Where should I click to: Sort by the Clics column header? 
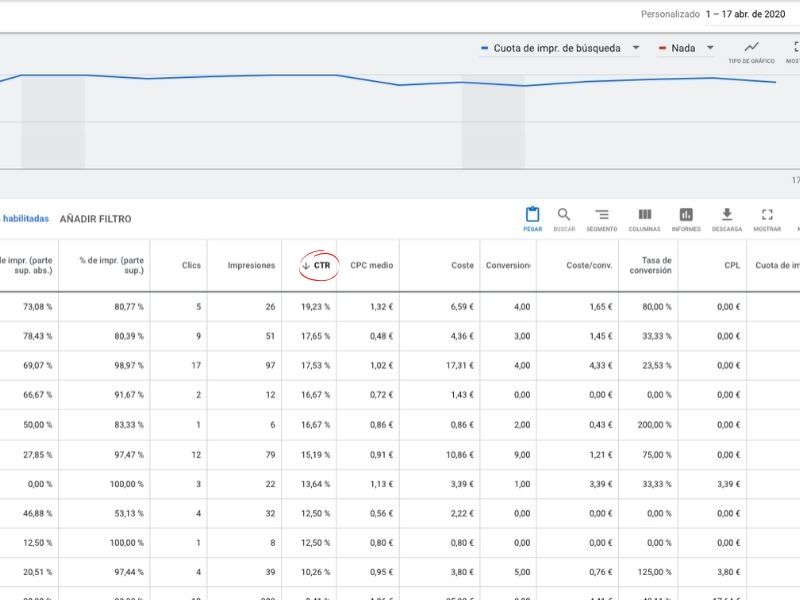[x=191, y=265]
